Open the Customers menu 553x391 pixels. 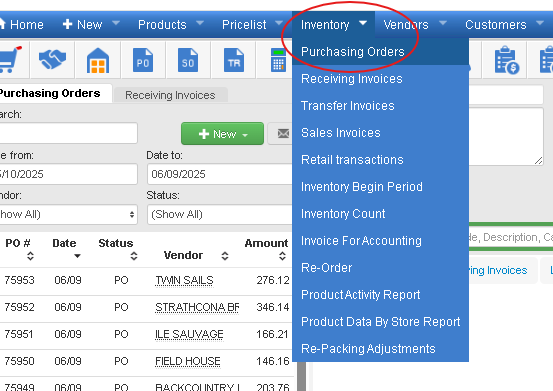(x=504, y=25)
